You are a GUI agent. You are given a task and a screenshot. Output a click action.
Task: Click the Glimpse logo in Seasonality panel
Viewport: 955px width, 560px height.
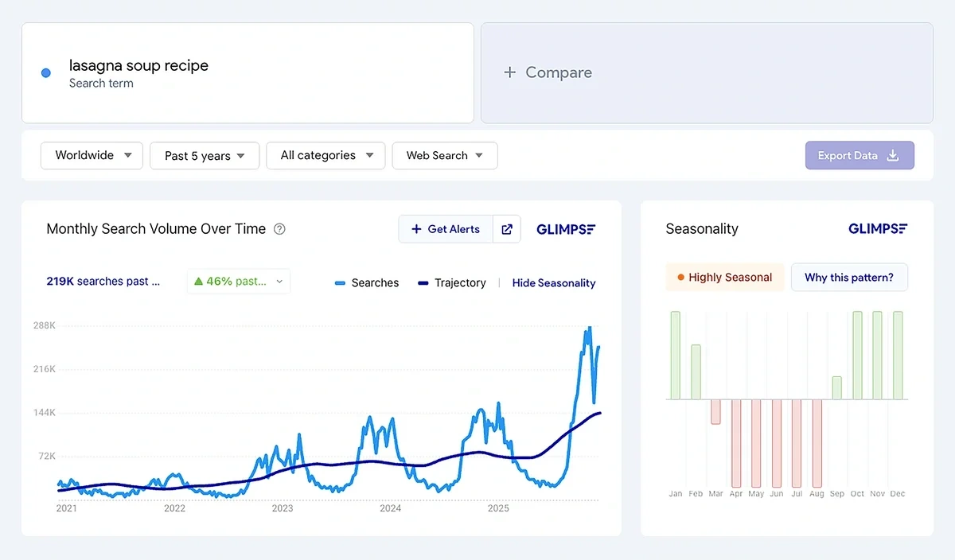877,229
